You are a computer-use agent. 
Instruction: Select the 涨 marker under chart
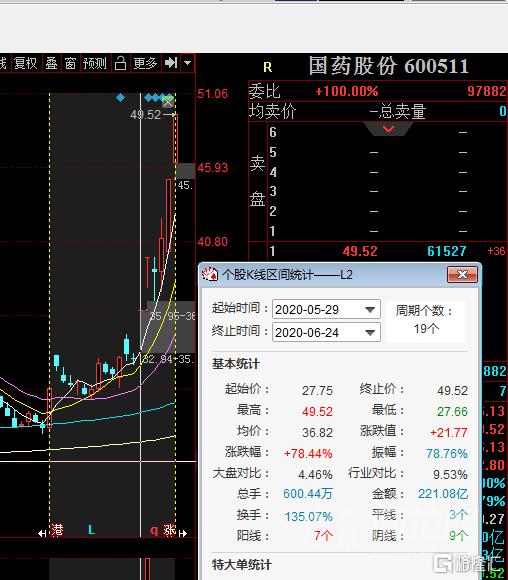coord(170,530)
